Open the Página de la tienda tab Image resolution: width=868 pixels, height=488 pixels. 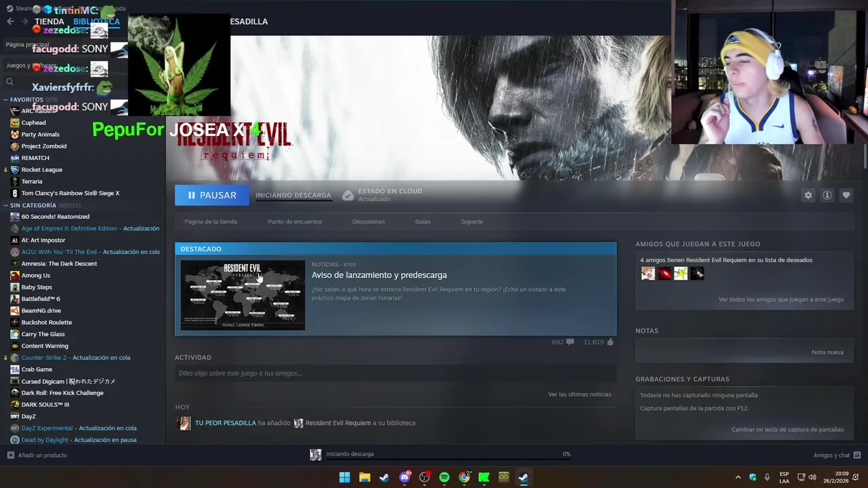(211, 222)
